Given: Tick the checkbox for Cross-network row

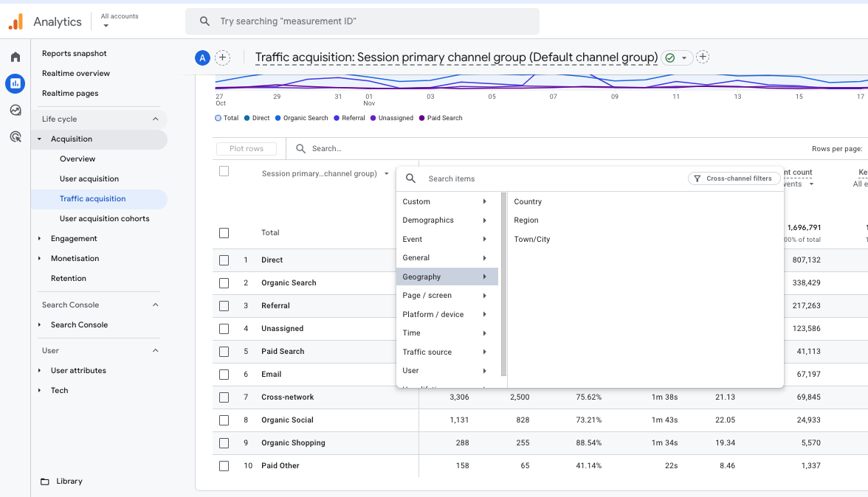Looking at the screenshot, I should pos(224,397).
